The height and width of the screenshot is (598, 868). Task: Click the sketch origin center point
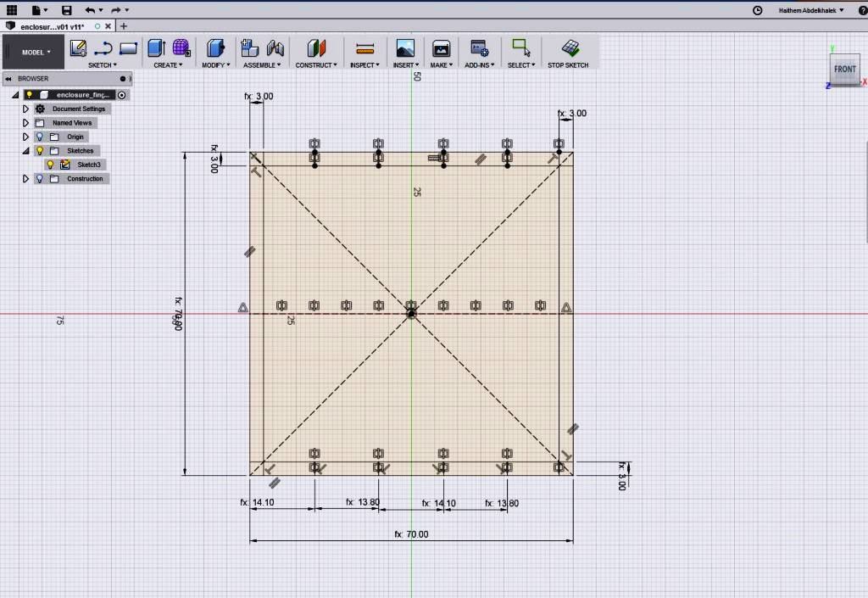click(411, 314)
